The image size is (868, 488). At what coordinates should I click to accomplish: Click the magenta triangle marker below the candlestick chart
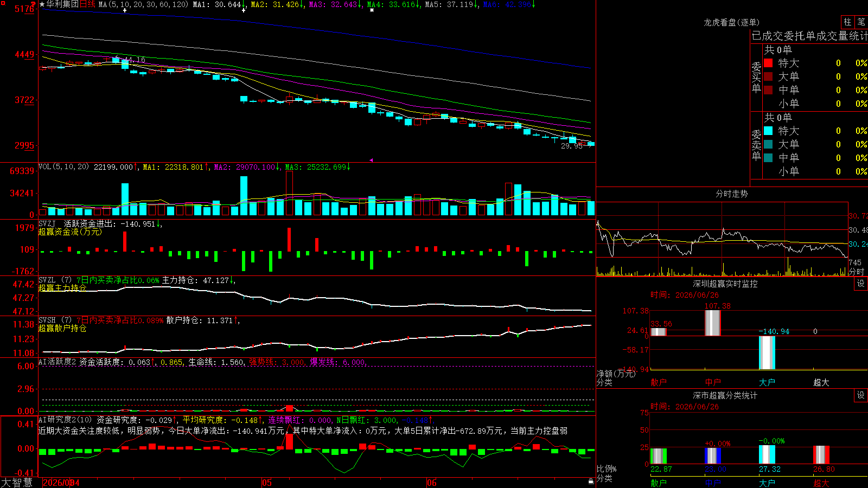click(372, 160)
